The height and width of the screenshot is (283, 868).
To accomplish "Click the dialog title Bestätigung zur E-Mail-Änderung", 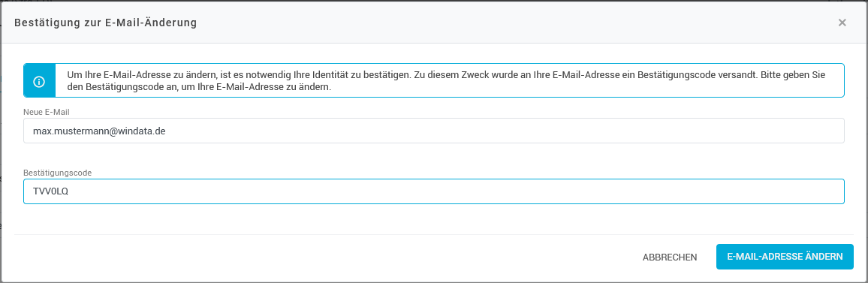I will [x=105, y=23].
